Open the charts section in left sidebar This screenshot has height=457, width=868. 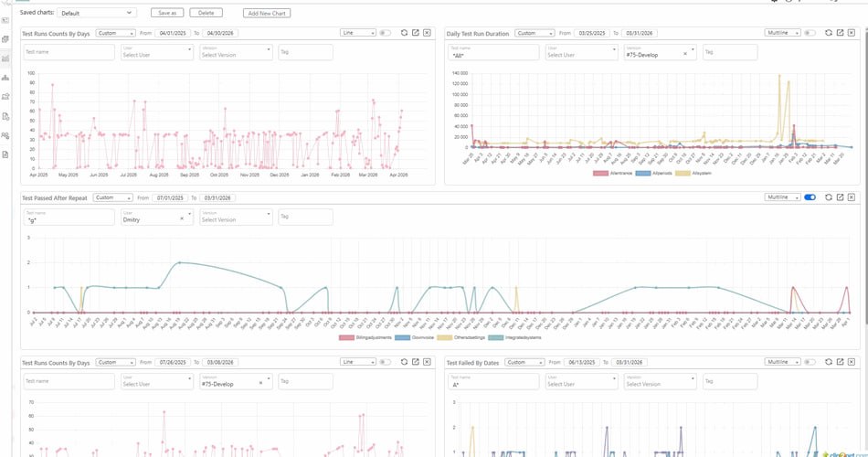click(6, 58)
